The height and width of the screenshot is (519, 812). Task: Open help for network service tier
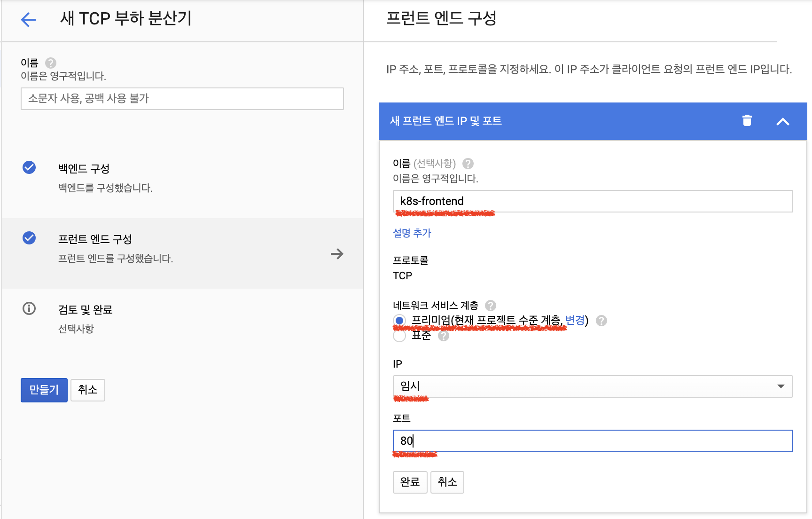(x=491, y=306)
